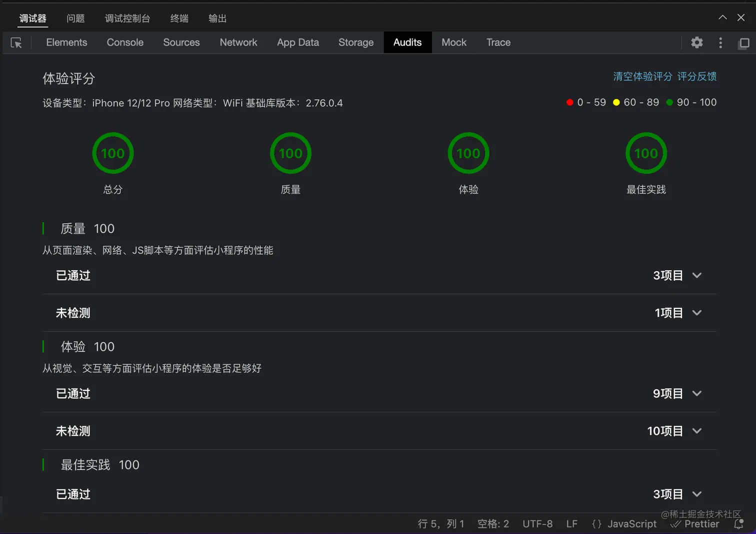The image size is (756, 534).
Task: Click the 最佳实践 score ring
Action: pos(646,153)
